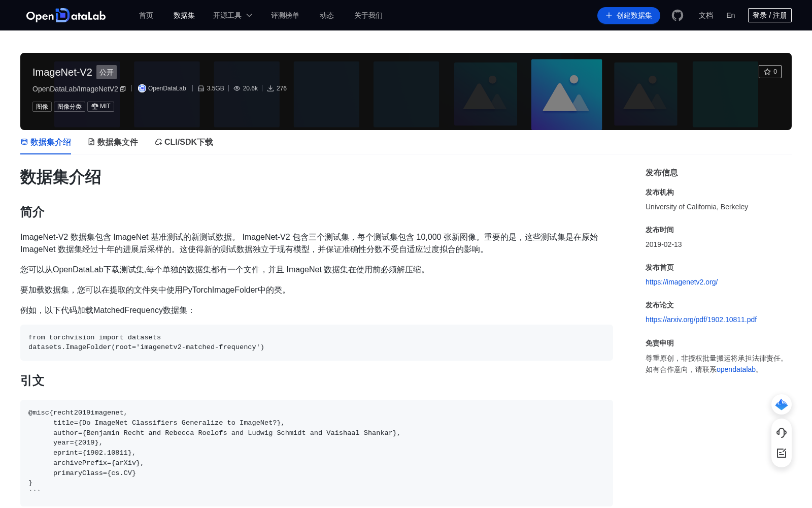
Task: Click the OpenDataLab publisher name
Action: [167, 88]
